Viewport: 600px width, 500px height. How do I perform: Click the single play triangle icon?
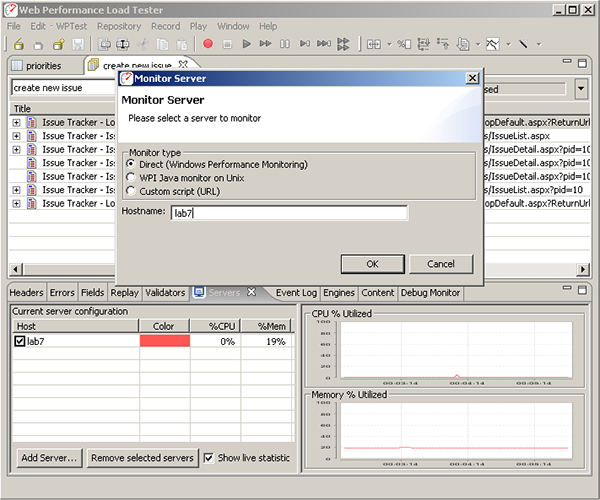247,44
